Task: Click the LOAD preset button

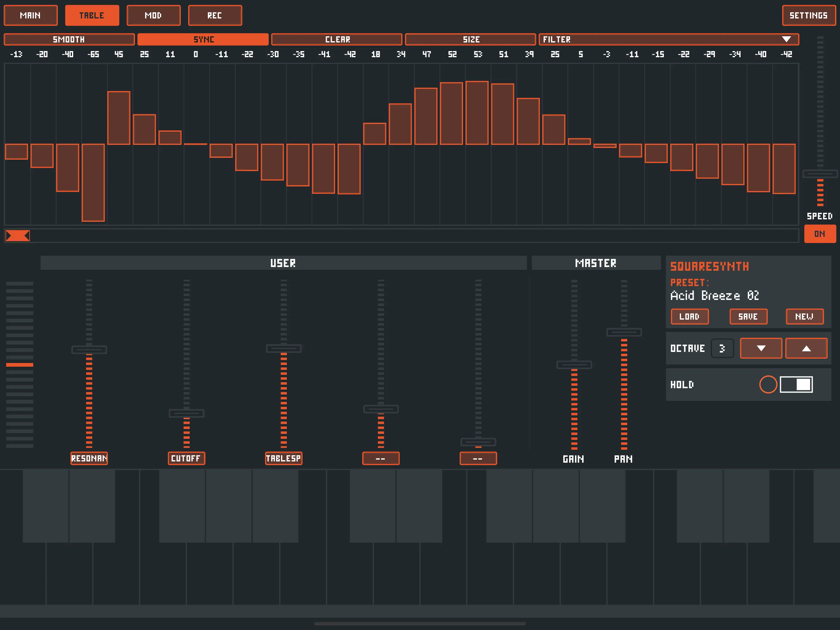Action: (689, 317)
